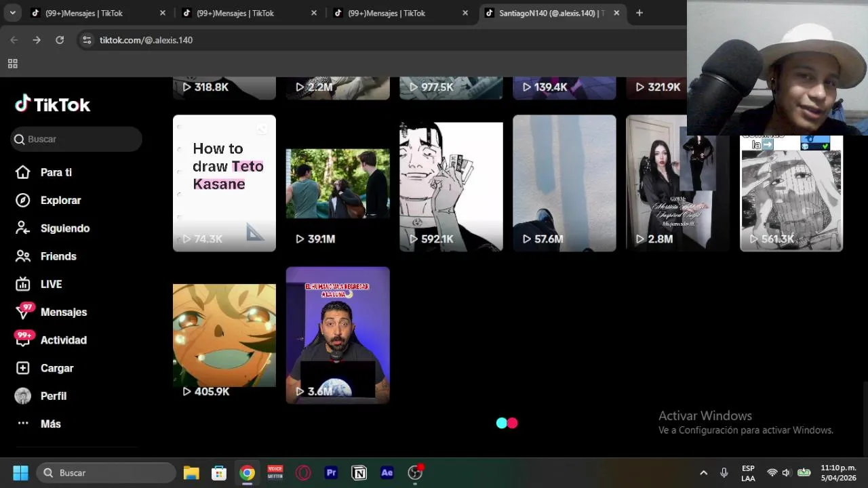Open Mensajes page link
Screen dimensions: 868x488
[64, 312]
